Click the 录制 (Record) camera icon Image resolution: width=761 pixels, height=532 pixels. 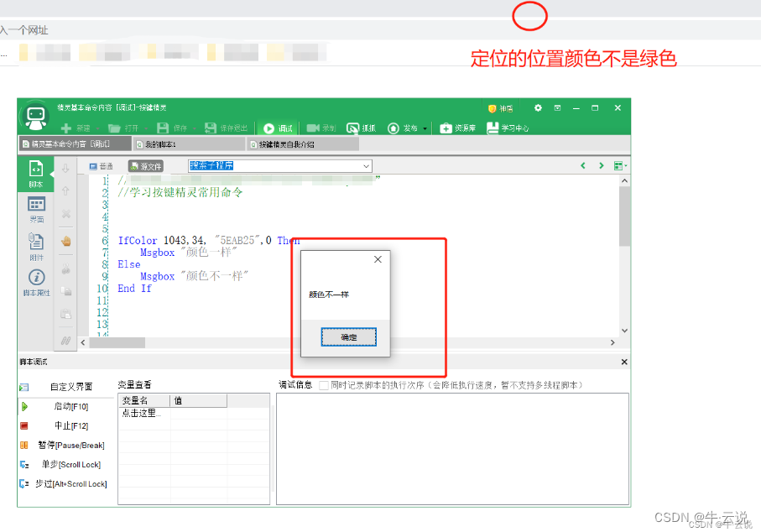313,128
